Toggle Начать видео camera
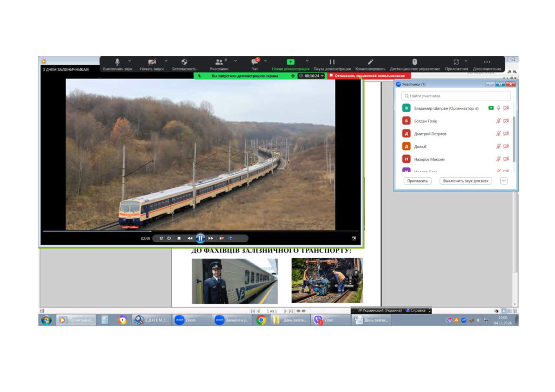This screenshot has height=392, width=555. 152,62
